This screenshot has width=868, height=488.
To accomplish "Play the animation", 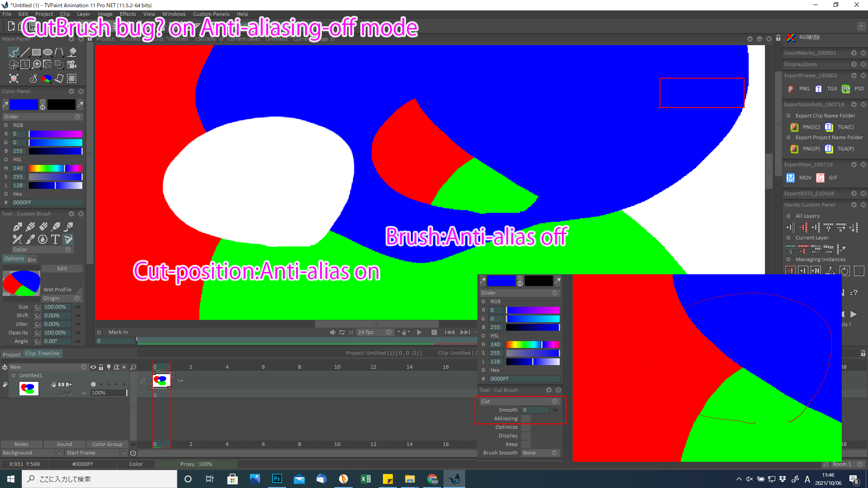I will [419, 332].
